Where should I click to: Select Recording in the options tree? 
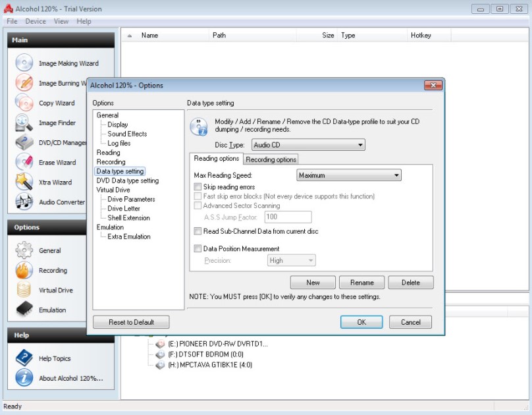click(111, 162)
